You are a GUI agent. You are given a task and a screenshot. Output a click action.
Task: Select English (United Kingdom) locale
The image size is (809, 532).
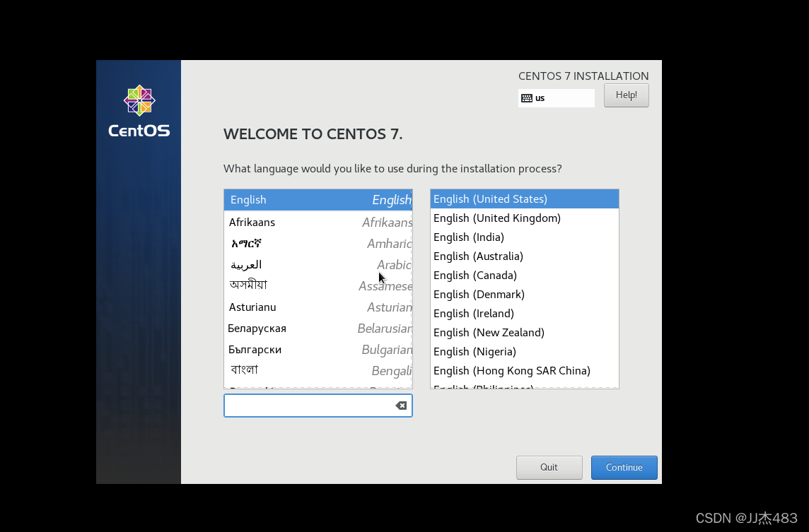click(x=524, y=218)
